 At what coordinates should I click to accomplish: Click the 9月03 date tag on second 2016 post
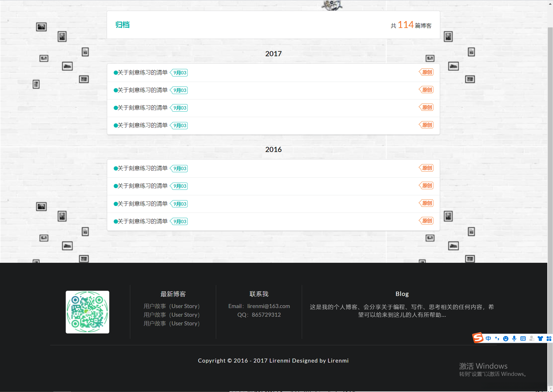(179, 186)
